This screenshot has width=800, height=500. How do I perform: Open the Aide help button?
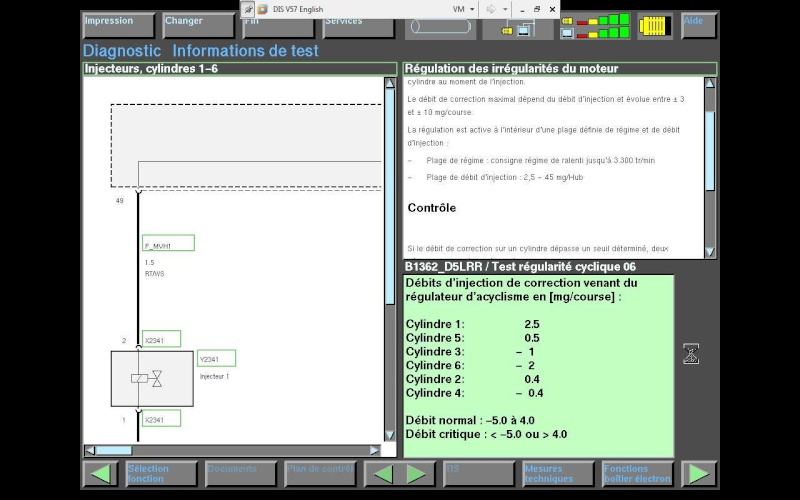699,25
